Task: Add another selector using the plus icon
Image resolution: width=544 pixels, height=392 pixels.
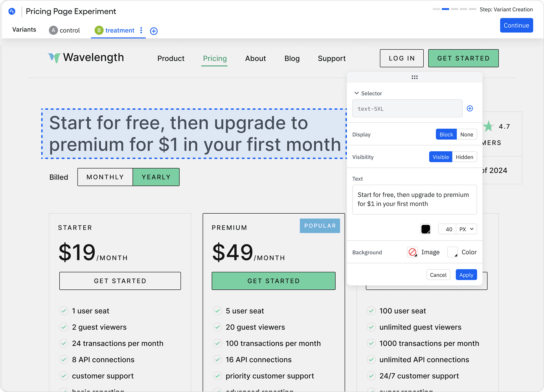Action: pos(470,108)
